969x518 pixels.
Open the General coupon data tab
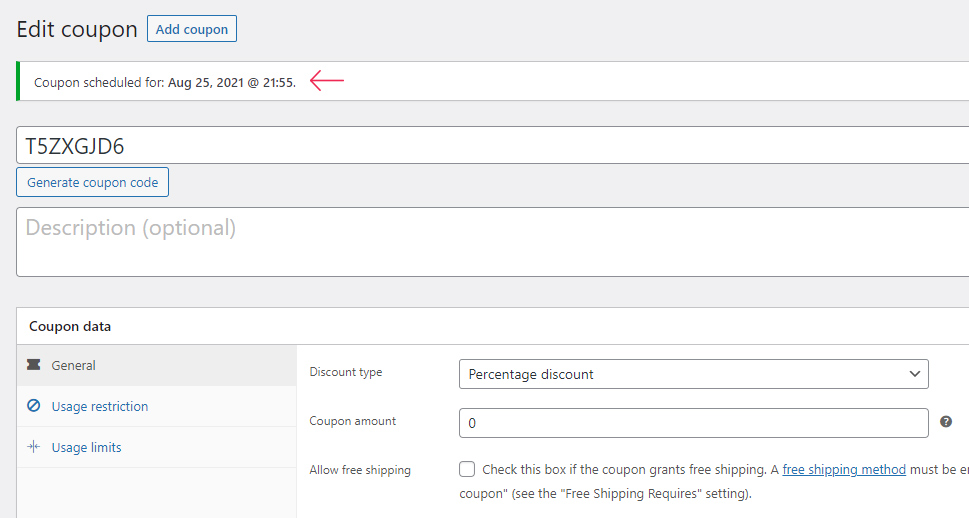[x=74, y=366]
